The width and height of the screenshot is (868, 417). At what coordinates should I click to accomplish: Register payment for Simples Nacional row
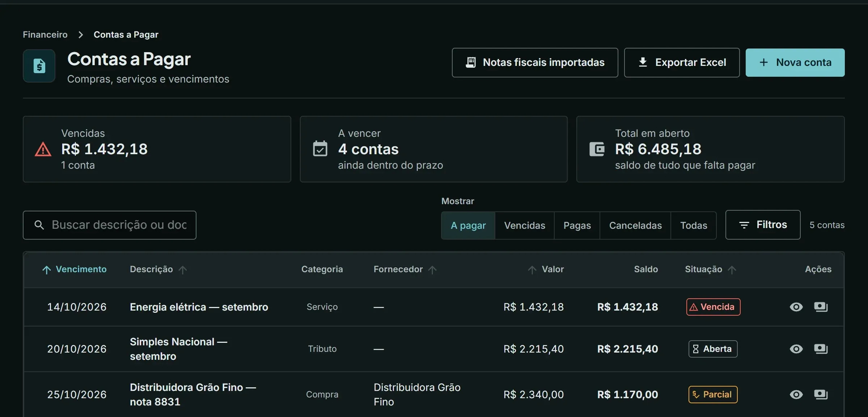[821, 349]
